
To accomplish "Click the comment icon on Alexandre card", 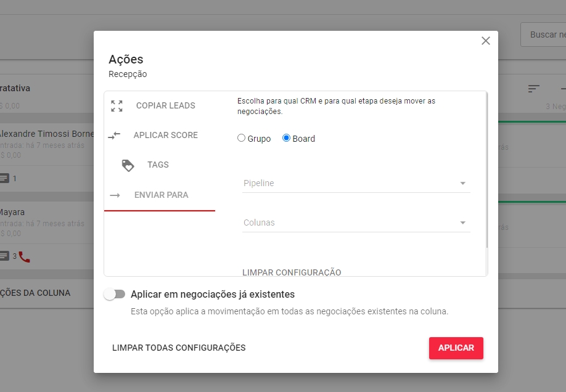I will point(4,179).
